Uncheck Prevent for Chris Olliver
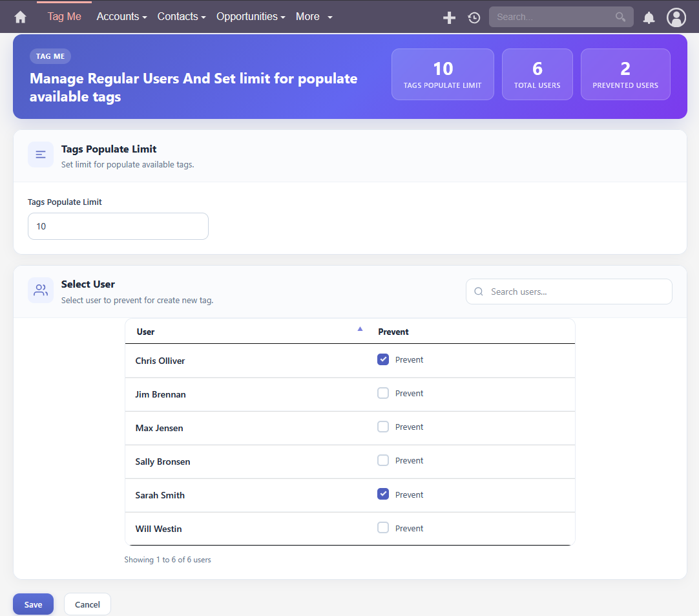This screenshot has width=699, height=616. (383, 359)
